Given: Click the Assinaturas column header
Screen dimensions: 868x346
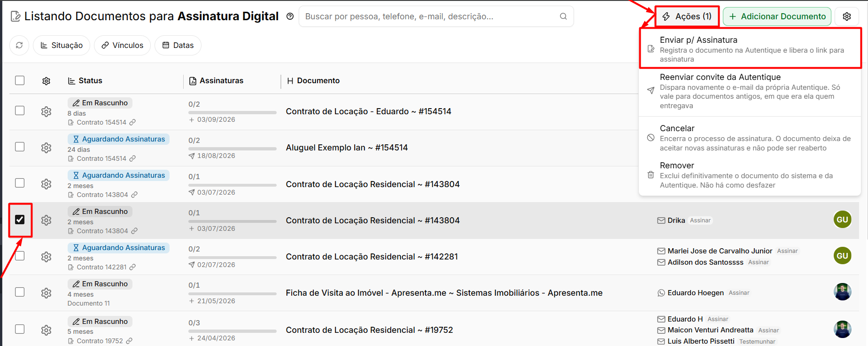Looking at the screenshot, I should (216, 81).
